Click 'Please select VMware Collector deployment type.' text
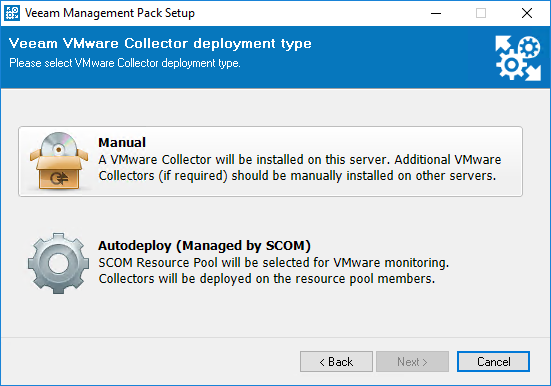 125,63
